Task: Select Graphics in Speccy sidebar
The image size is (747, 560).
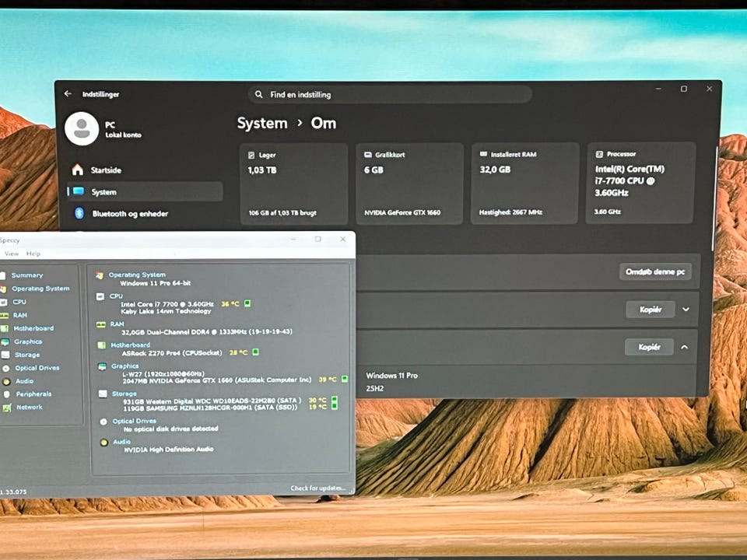Action: (28, 341)
